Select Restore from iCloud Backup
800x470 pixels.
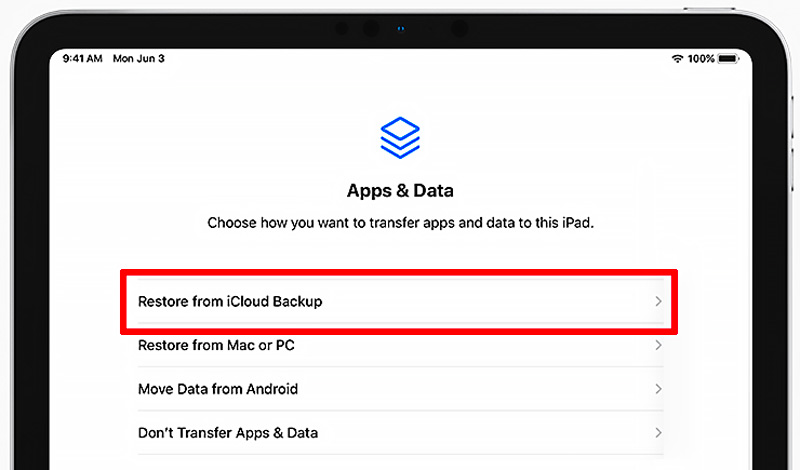[x=230, y=301]
